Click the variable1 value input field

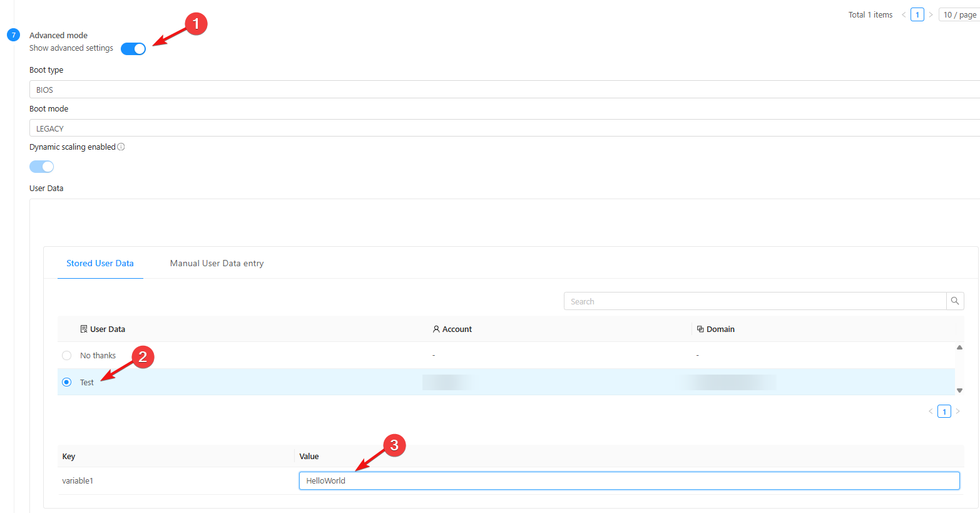tap(629, 481)
